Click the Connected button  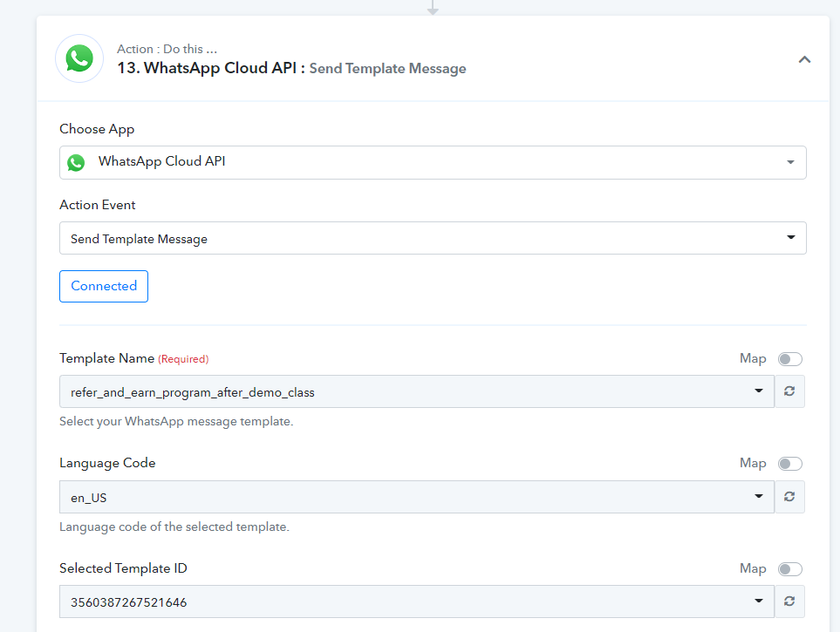tap(104, 286)
